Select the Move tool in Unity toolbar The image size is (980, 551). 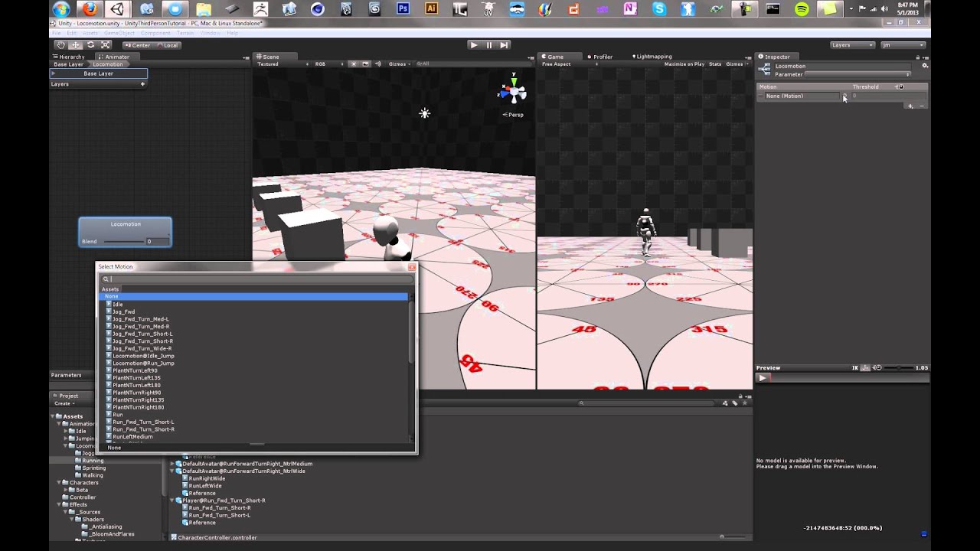point(75,45)
